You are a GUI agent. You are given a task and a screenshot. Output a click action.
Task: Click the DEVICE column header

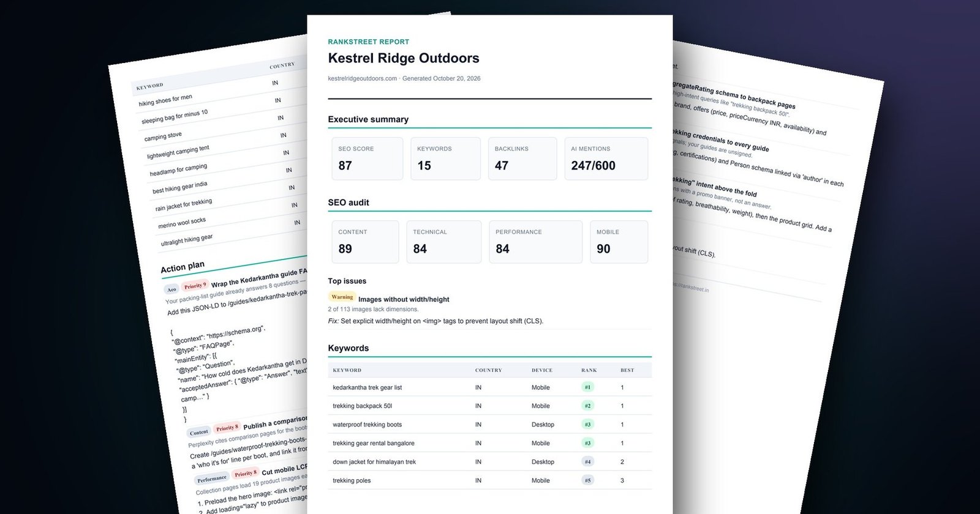pyautogui.click(x=542, y=370)
